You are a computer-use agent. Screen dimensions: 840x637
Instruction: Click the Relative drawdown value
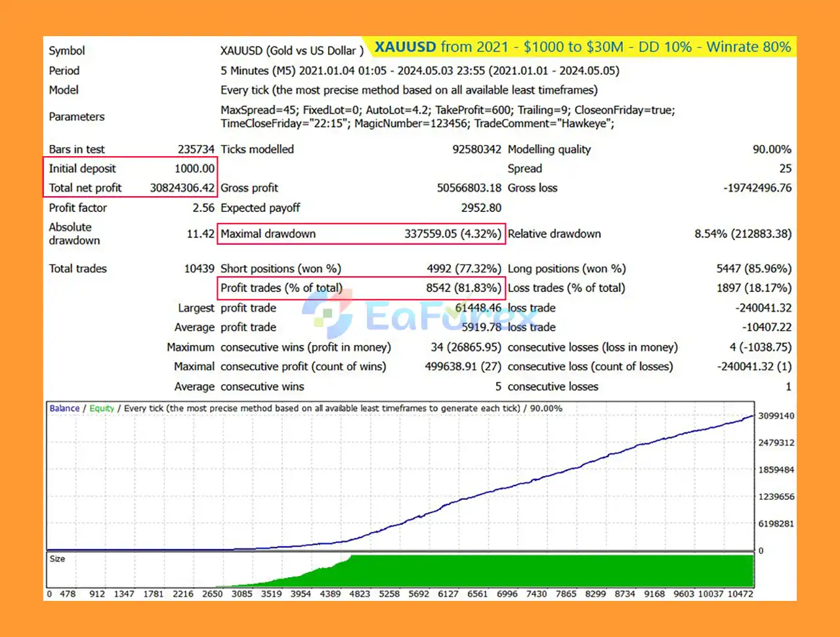743,234
